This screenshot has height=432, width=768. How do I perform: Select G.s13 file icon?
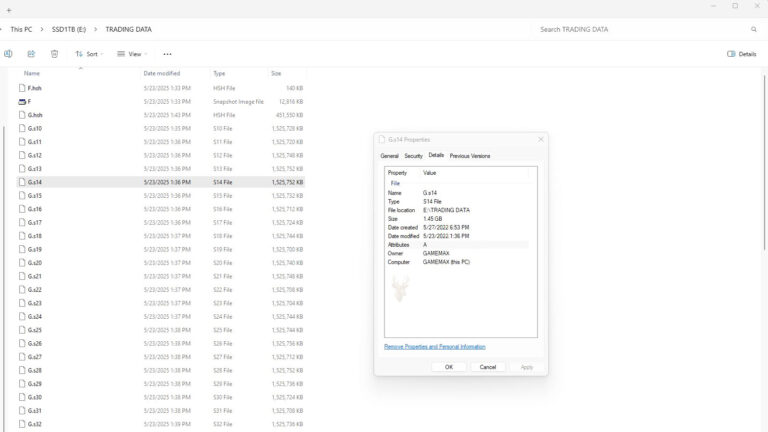pyautogui.click(x=22, y=168)
